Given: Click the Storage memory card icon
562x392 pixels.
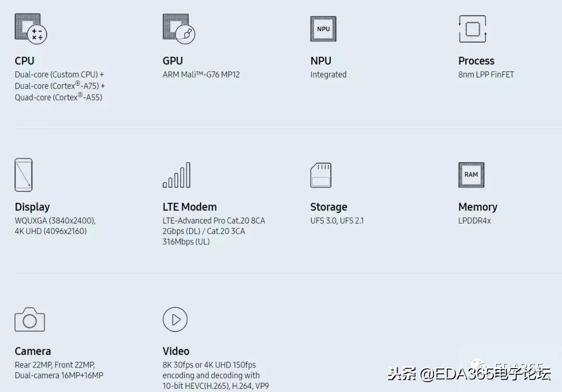Looking at the screenshot, I should coord(321,175).
